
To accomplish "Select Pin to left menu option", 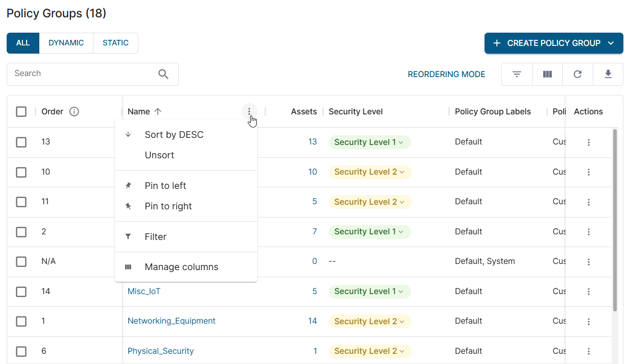I will point(165,186).
